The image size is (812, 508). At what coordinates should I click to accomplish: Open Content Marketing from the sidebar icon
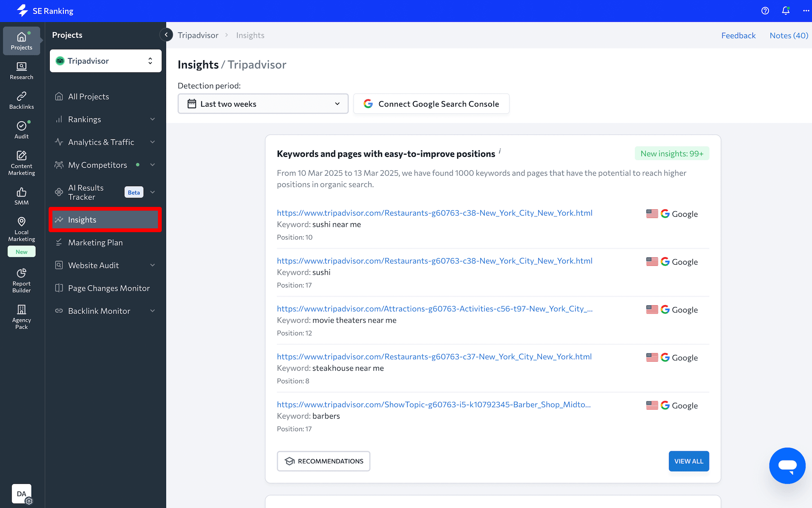pyautogui.click(x=21, y=158)
